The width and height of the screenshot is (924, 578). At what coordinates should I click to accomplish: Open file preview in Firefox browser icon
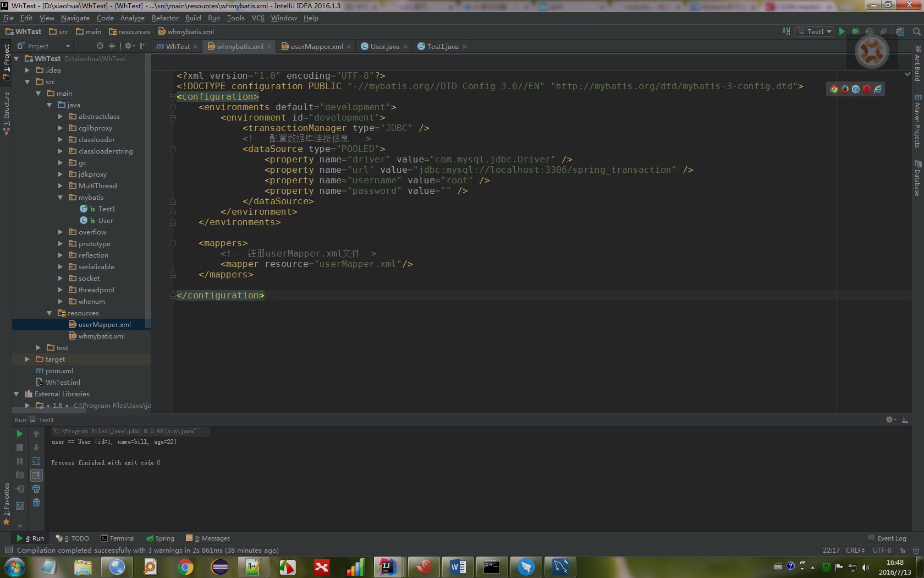tap(845, 89)
